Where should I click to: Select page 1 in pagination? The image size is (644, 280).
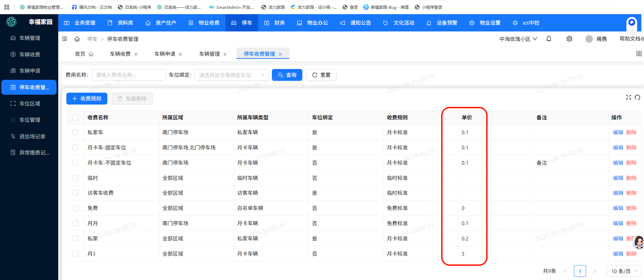(580, 271)
